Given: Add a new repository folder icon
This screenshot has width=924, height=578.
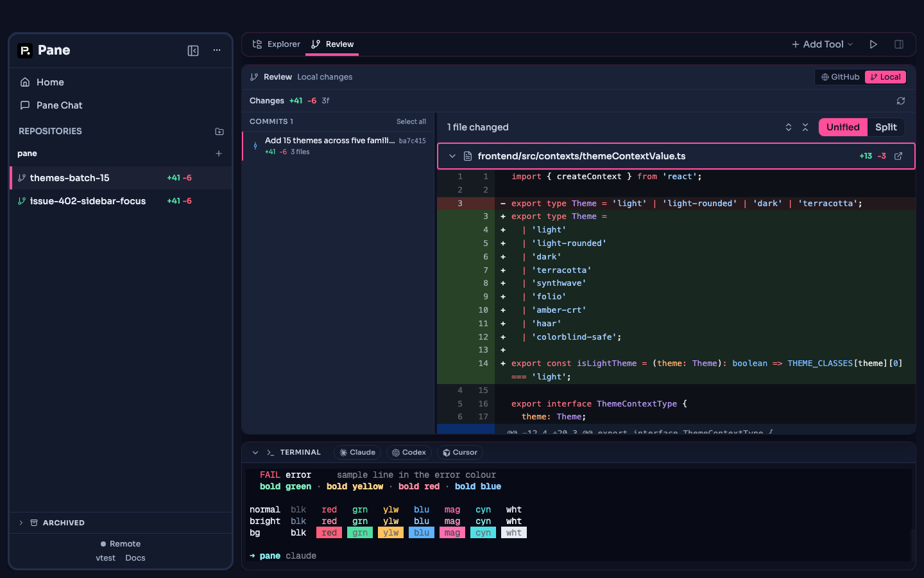Looking at the screenshot, I should click(219, 131).
